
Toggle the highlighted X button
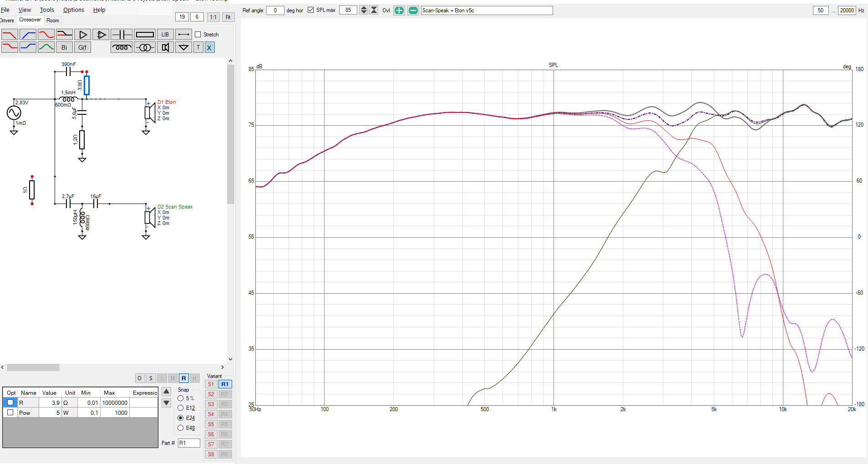[x=209, y=47]
